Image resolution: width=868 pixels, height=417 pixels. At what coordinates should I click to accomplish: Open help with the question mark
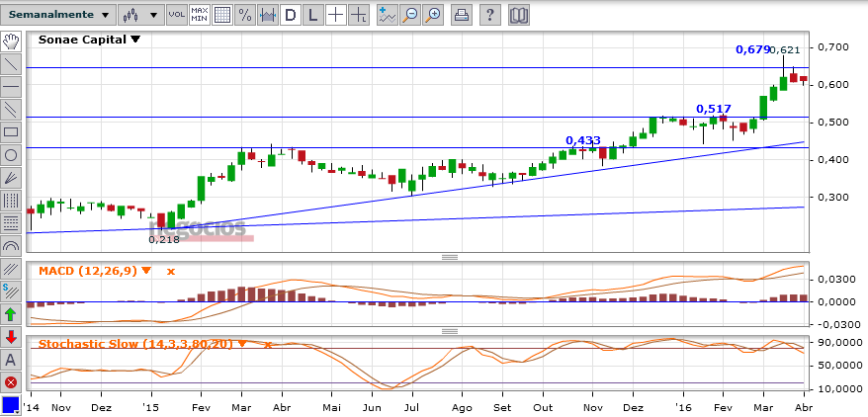[x=490, y=15]
